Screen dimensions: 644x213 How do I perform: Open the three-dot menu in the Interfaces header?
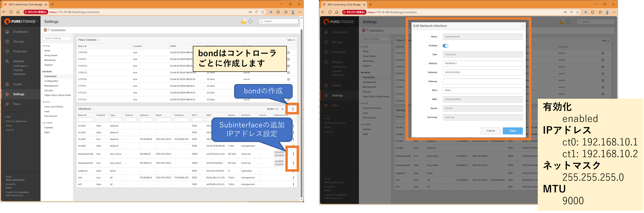293,109
